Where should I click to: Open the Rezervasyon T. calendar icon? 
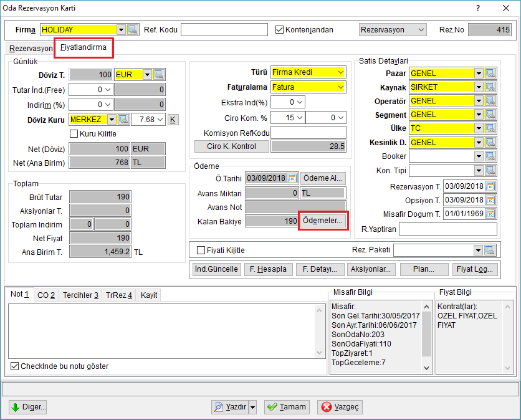pyautogui.click(x=490, y=186)
